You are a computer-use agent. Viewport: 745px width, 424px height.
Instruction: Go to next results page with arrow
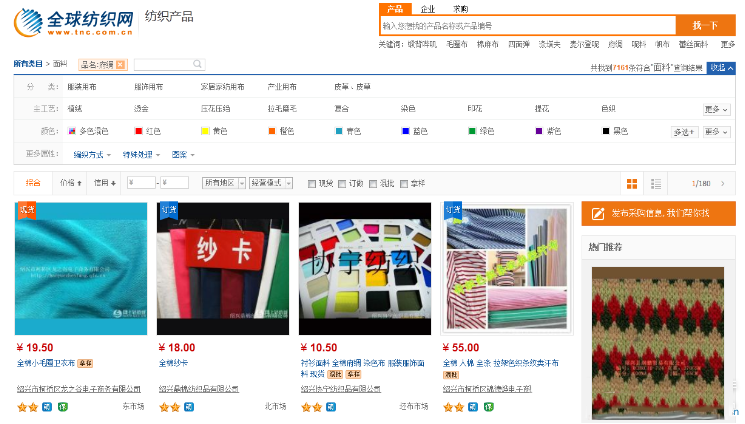[x=723, y=183]
